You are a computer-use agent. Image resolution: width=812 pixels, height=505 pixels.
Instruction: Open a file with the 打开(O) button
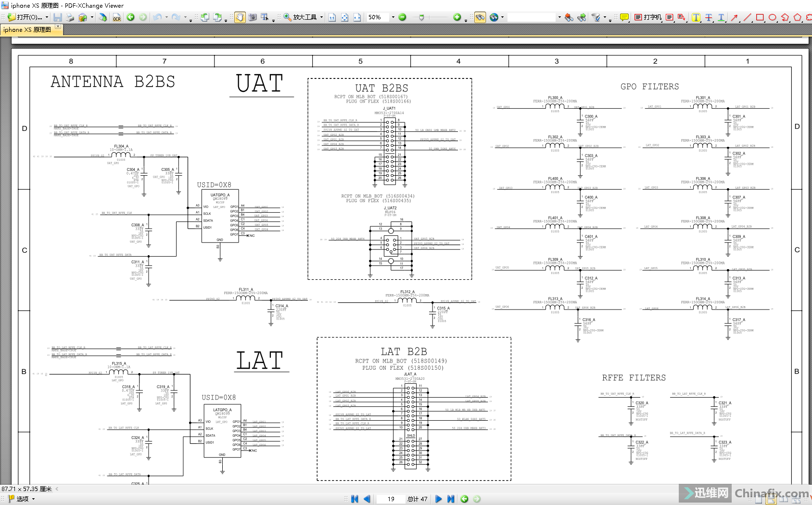pyautogui.click(x=25, y=17)
